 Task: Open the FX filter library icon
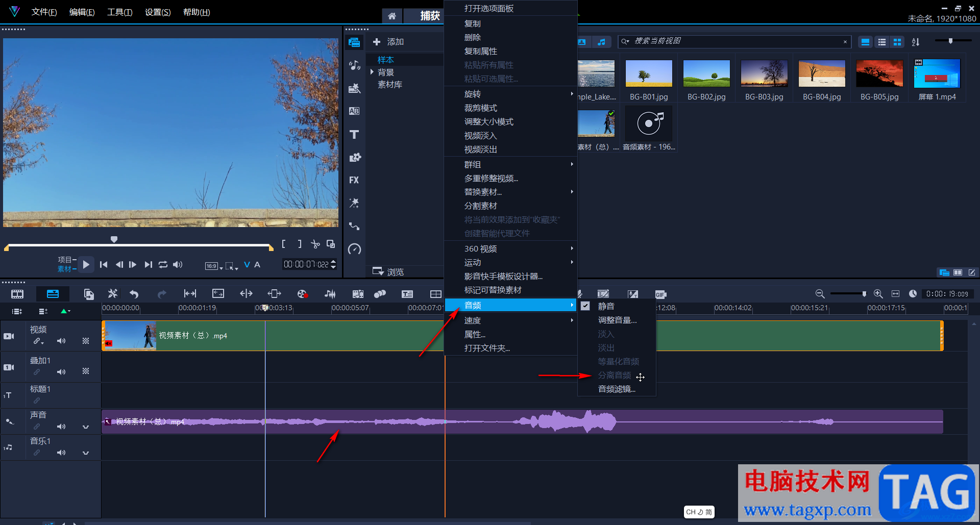point(354,180)
